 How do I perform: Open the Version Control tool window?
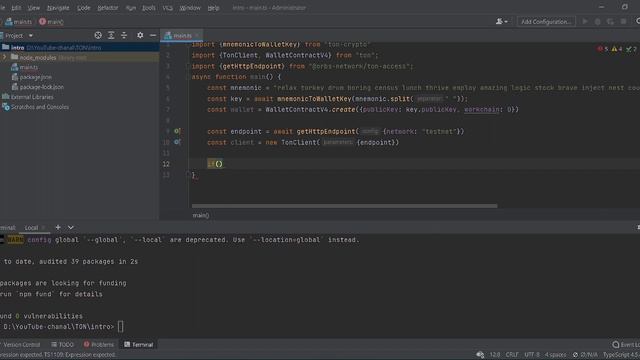pyautogui.click(x=20, y=344)
